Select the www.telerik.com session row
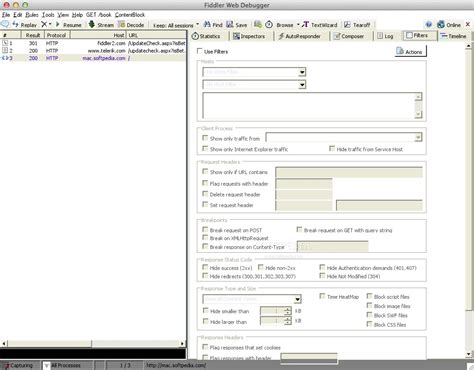This screenshot has height=370, width=474. 93,51
